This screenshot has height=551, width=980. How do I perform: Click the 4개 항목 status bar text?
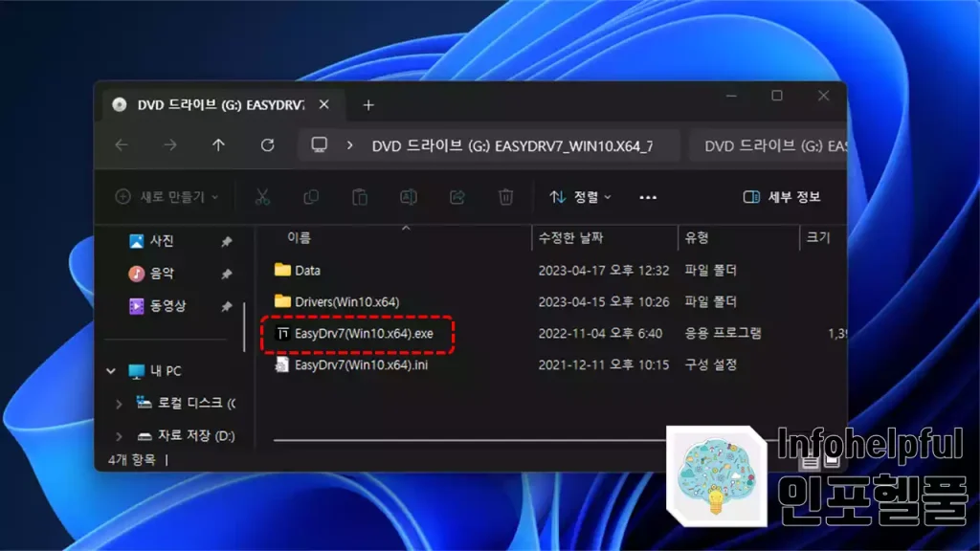click(132, 460)
